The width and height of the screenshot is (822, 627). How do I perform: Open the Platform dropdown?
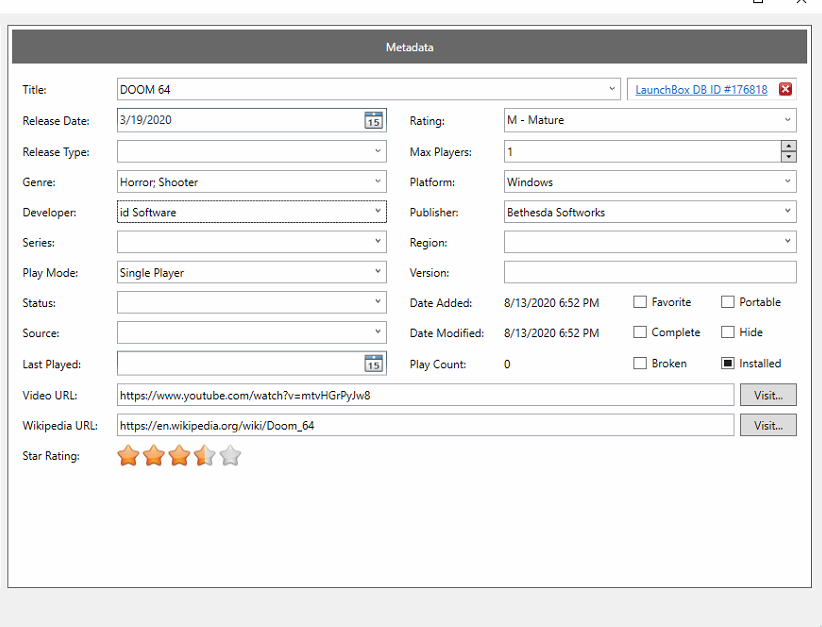tap(787, 181)
